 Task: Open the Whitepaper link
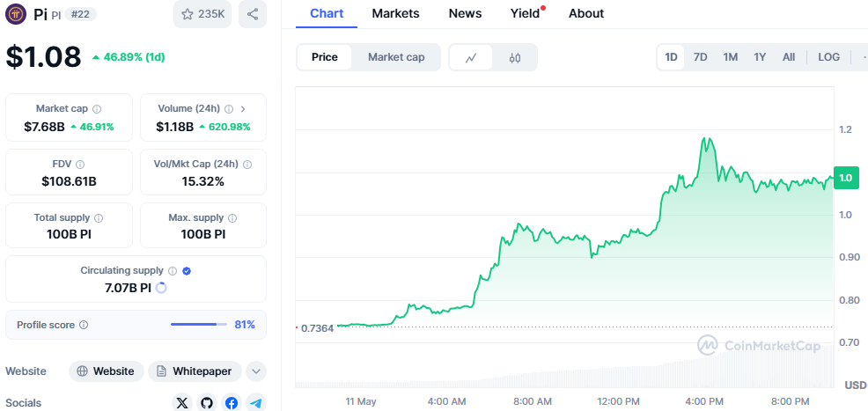195,371
